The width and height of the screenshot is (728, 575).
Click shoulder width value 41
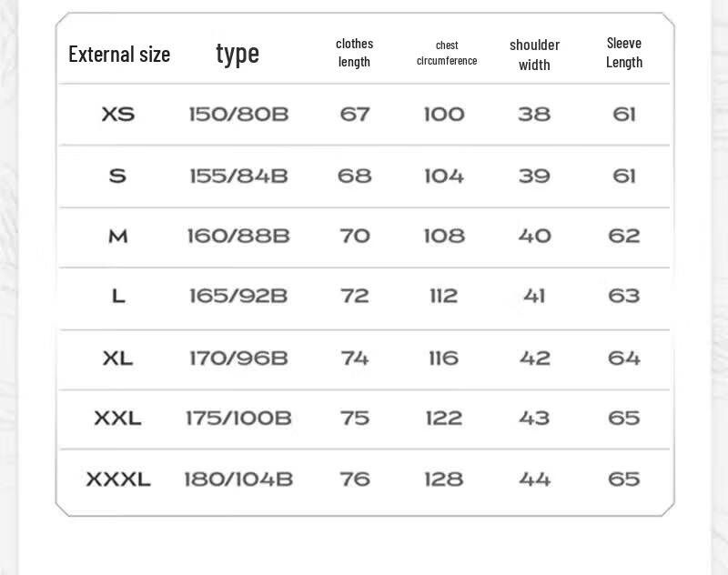pos(534,296)
